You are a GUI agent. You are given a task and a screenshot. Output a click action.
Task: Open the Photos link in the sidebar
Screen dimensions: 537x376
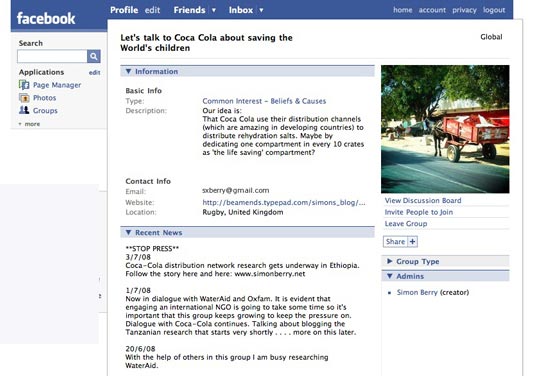(x=45, y=98)
